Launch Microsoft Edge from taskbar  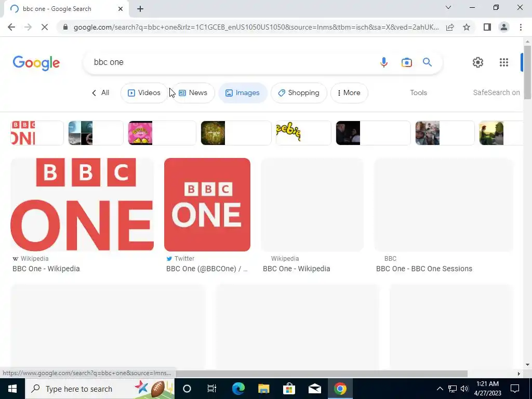tap(238, 389)
